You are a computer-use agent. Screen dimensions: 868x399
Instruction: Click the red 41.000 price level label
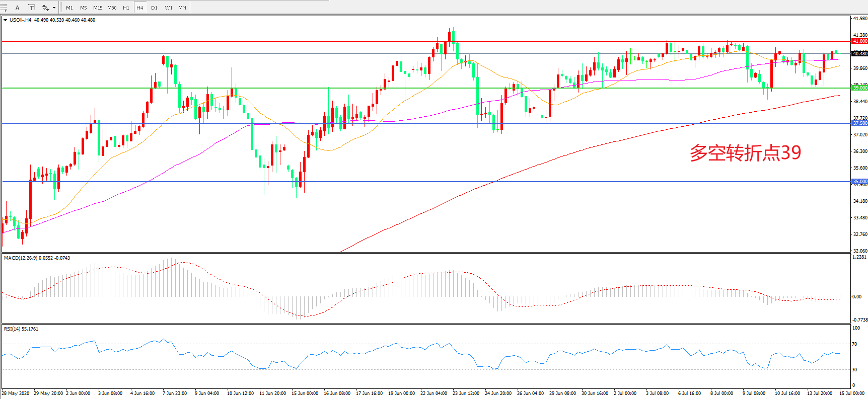(859, 41)
